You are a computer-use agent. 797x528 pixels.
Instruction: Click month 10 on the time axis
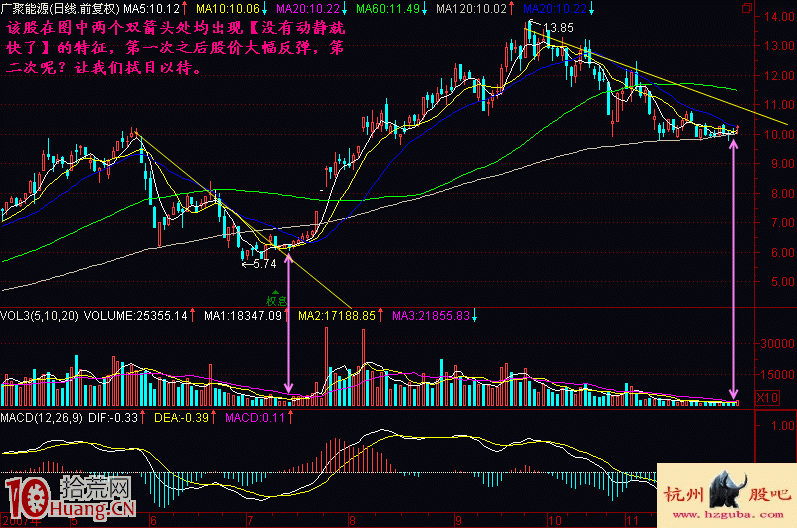pos(554,520)
